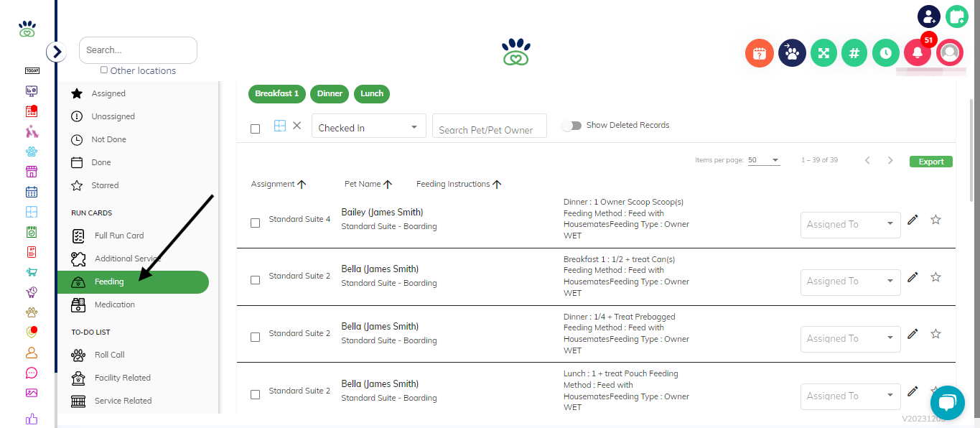Viewport: 980px width, 428px height.
Task: Open the Items per page dropdown
Action: pos(764,160)
